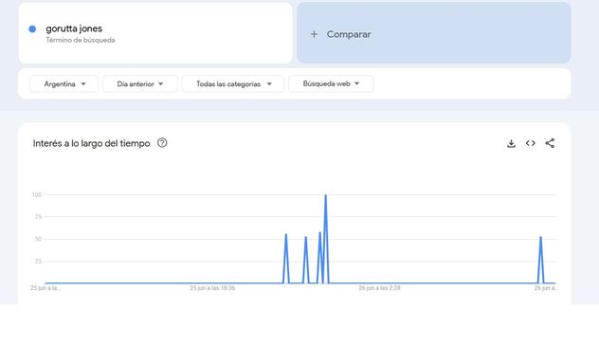Share the interest over time chart
This screenshot has width=599, height=364.
pyautogui.click(x=550, y=143)
